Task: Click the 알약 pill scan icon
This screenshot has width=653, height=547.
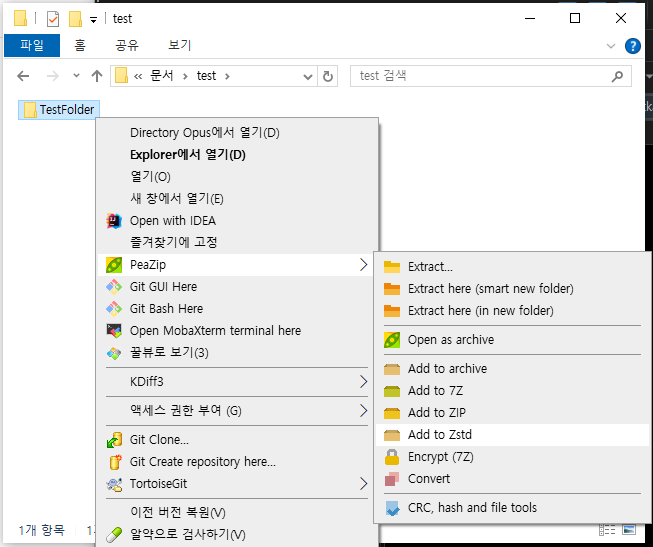Action: tap(114, 535)
